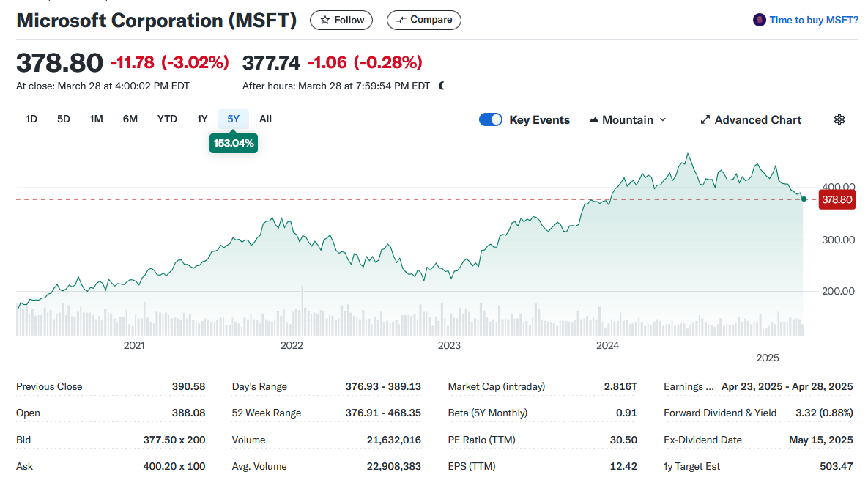868x483 pixels.
Task: Select the 1D time range tab
Action: click(x=31, y=119)
